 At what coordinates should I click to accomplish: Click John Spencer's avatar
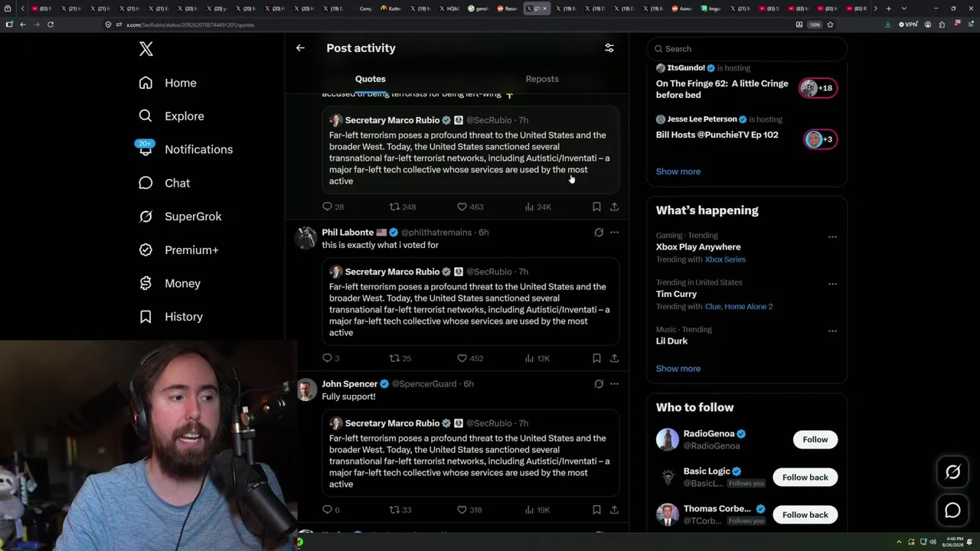coord(306,389)
